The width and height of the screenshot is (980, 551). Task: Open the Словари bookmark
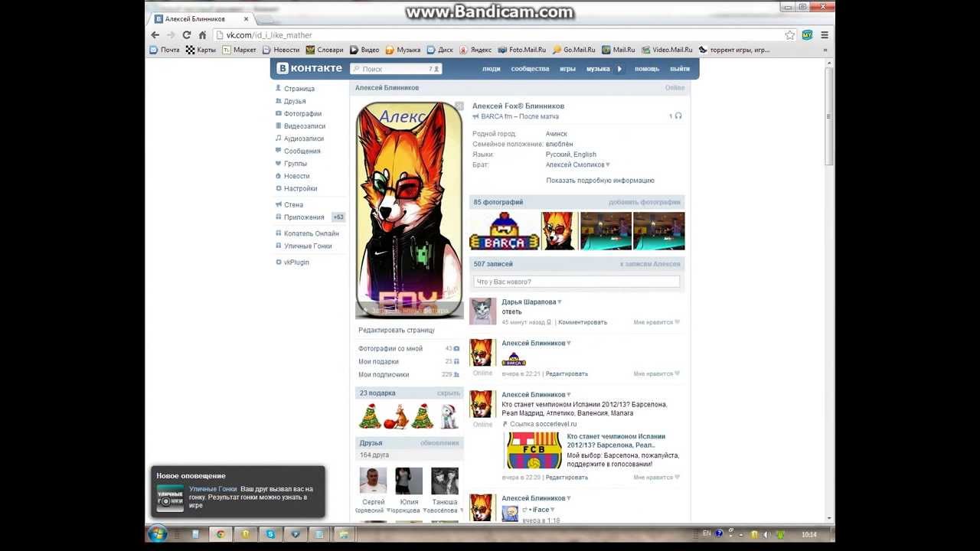(325, 50)
